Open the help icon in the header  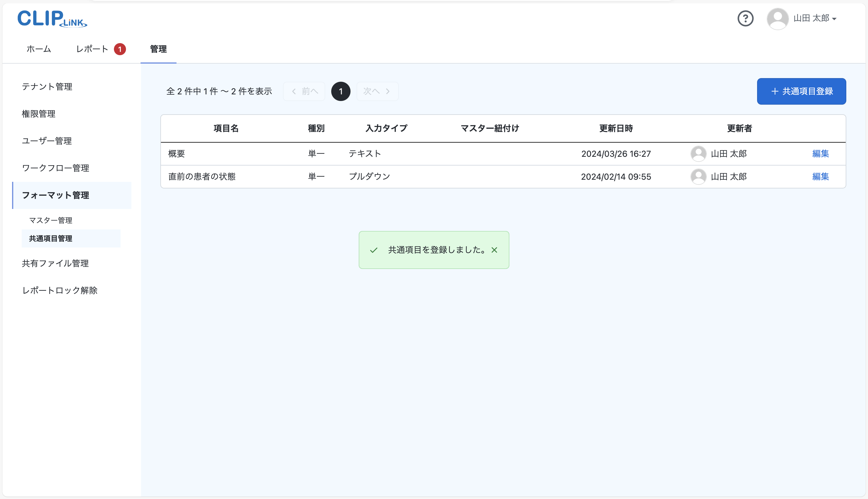pos(746,18)
